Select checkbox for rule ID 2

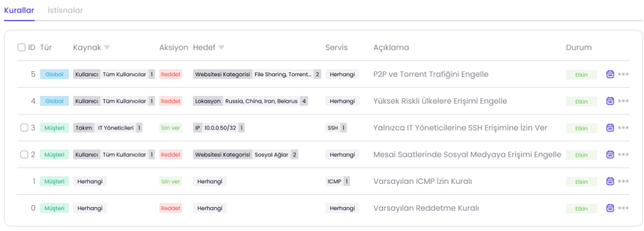24,155
